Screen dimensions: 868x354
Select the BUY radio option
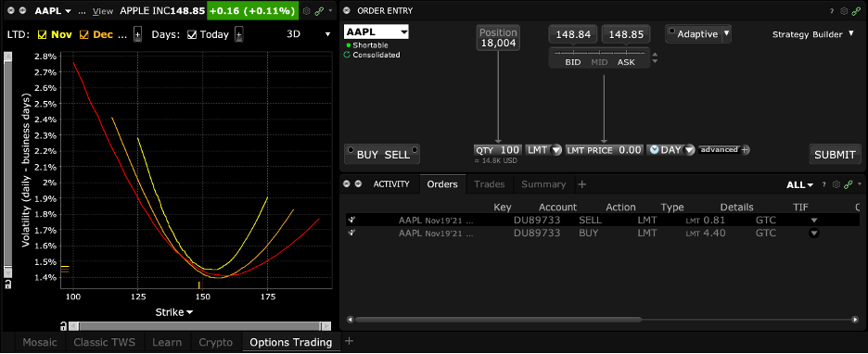click(350, 149)
